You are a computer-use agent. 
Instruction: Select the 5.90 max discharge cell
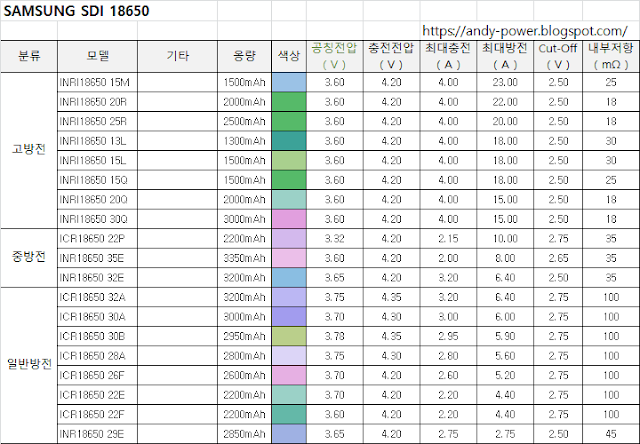505,336
